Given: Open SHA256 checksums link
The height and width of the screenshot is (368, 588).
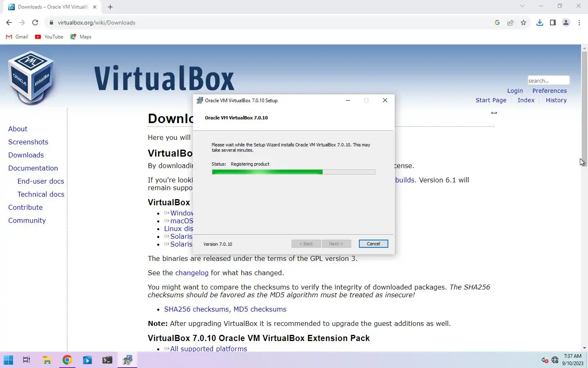Looking at the screenshot, I should point(196,309).
